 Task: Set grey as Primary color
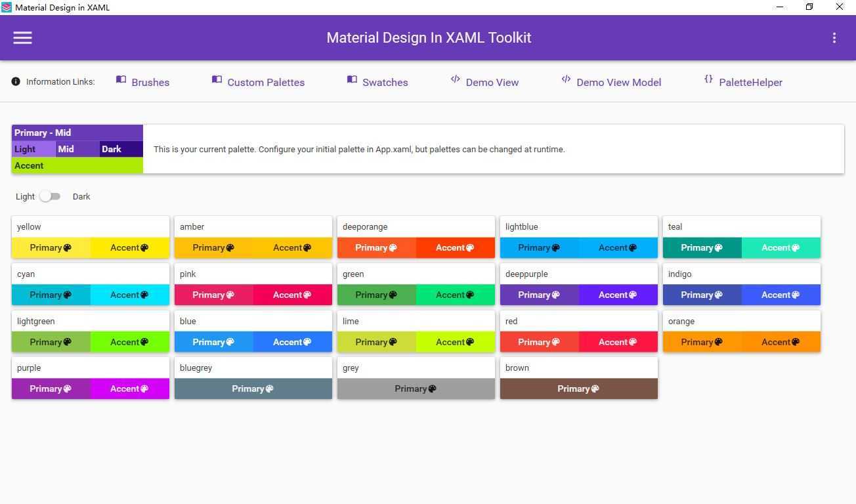(416, 388)
